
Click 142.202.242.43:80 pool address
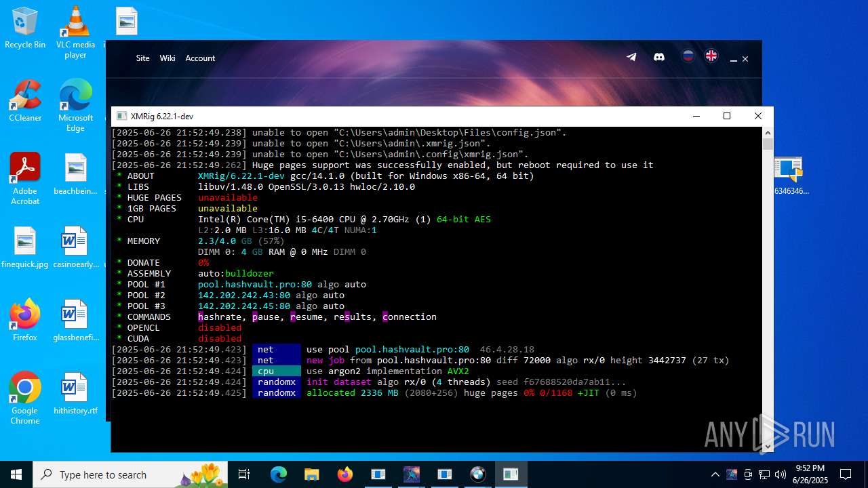click(x=244, y=296)
